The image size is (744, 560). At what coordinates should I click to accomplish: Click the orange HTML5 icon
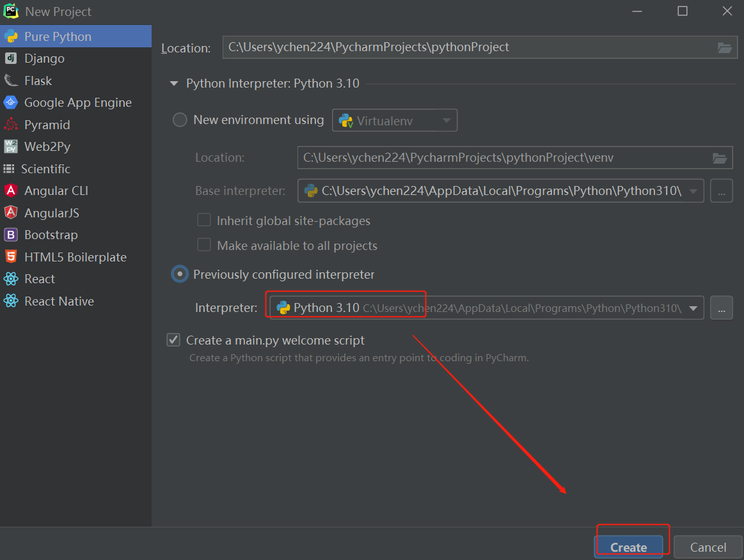pyautogui.click(x=11, y=256)
